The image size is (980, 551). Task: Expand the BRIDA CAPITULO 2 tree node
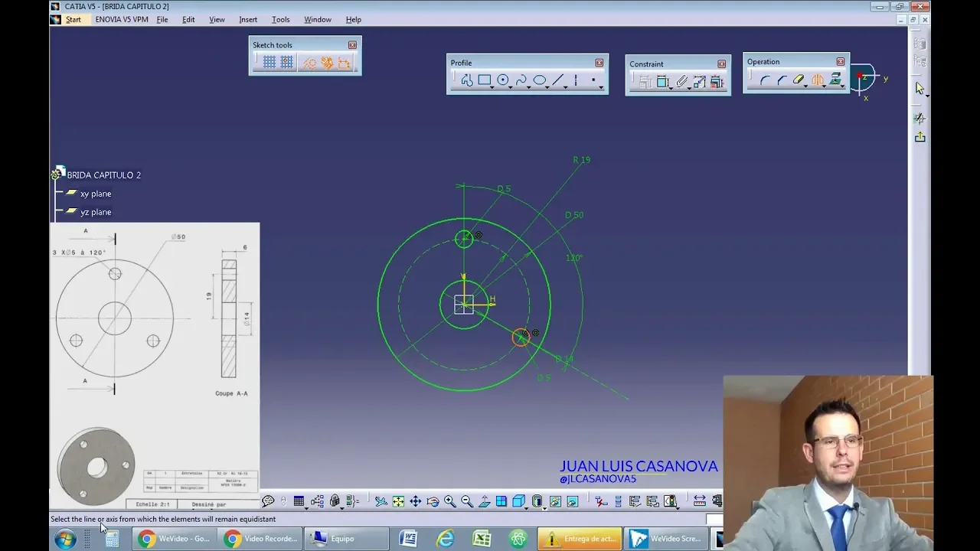click(55, 175)
